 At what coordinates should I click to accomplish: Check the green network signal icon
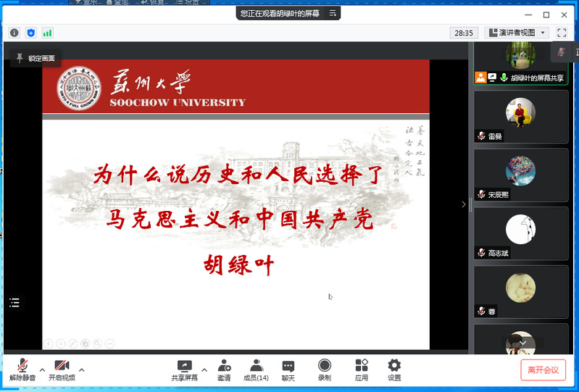coord(48,33)
